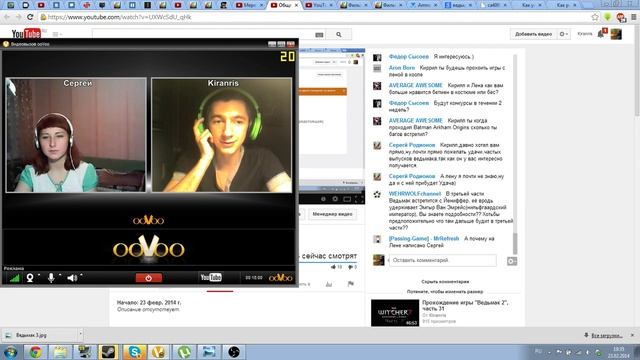Open the YouTube notifications bell
This screenshot has width=640, height=360.
pos(601,34)
